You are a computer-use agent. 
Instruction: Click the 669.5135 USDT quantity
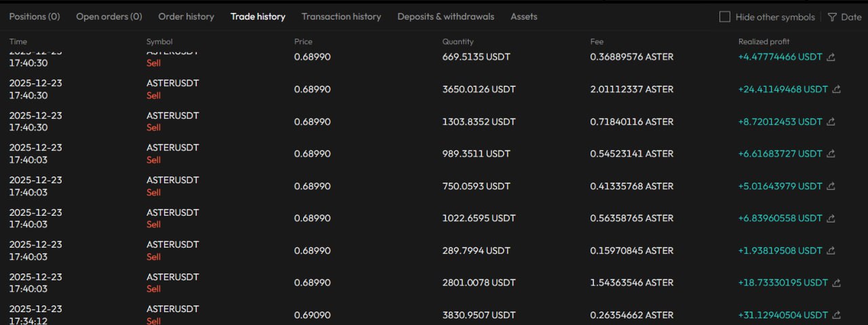476,57
